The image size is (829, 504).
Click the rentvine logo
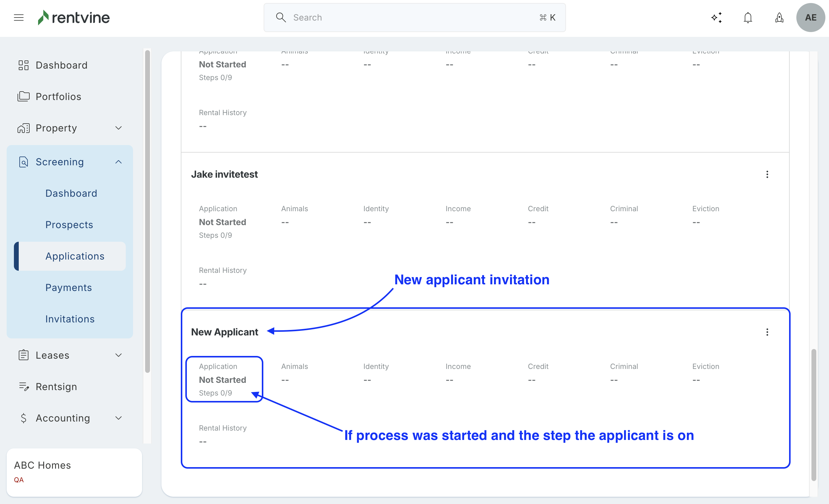[74, 18]
